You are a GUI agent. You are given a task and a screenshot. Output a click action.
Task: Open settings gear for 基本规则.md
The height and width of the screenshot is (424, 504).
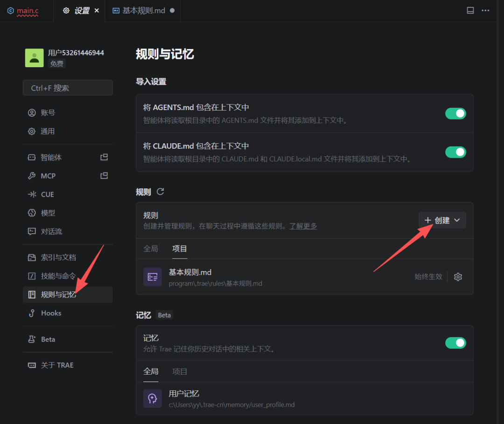click(458, 277)
